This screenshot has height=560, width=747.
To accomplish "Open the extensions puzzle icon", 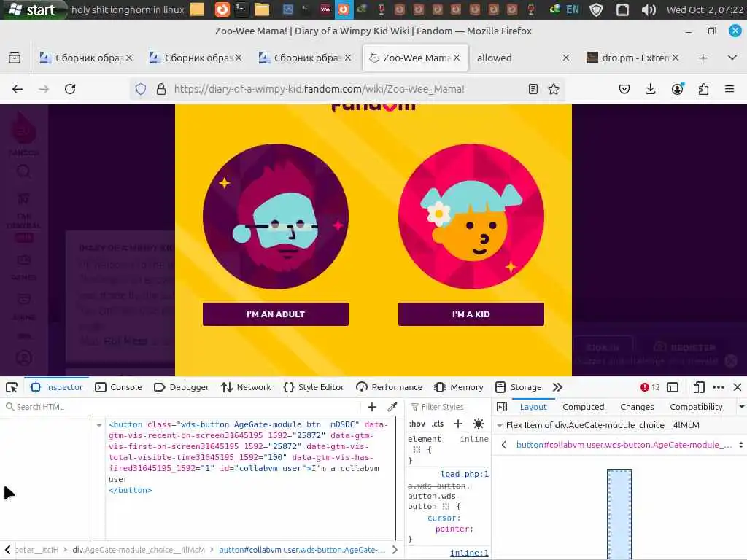I will pyautogui.click(x=703, y=89).
